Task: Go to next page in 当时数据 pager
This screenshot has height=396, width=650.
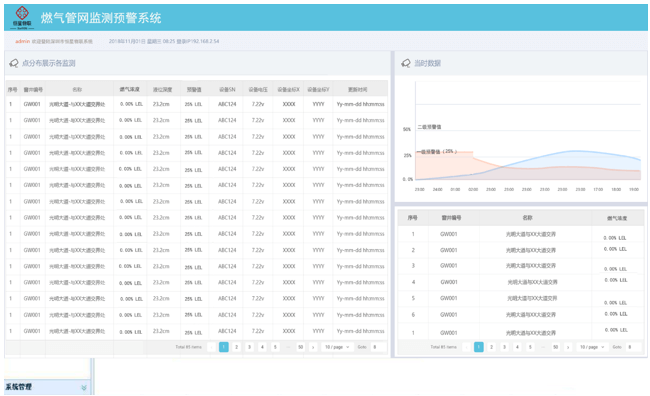Action: point(568,347)
